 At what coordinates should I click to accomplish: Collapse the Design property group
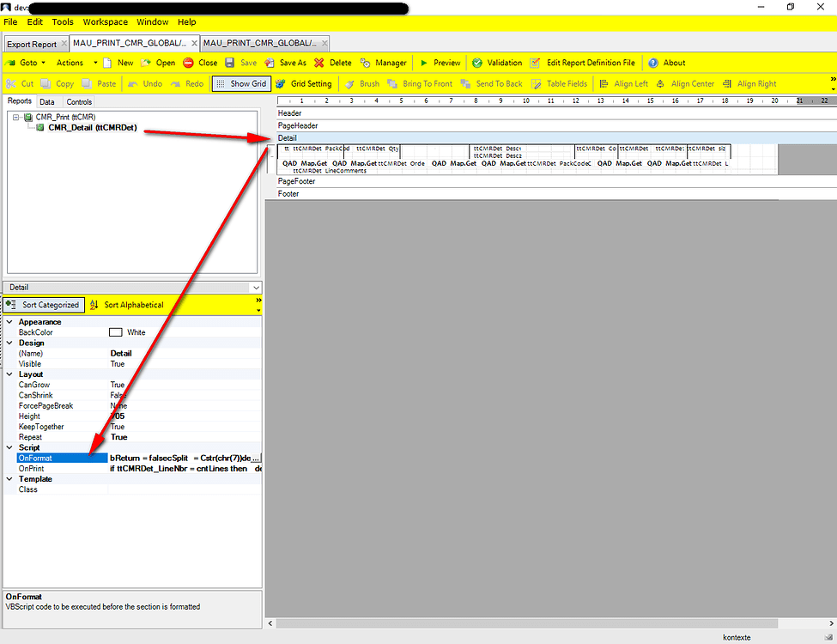[9, 343]
